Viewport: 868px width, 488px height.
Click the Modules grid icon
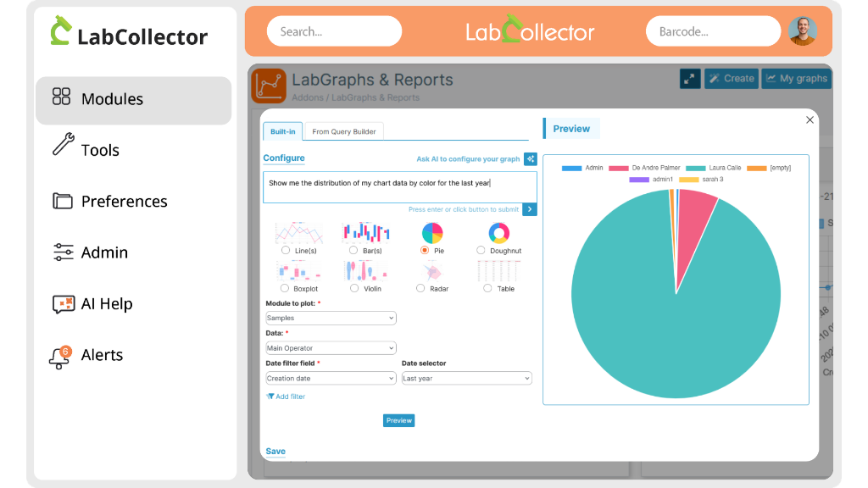click(61, 97)
